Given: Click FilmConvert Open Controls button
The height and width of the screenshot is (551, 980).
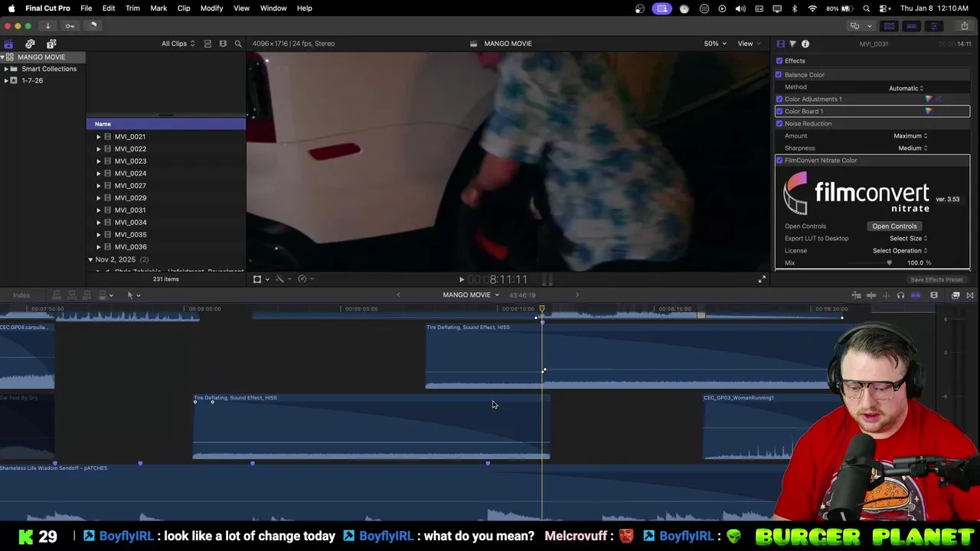Looking at the screenshot, I should pos(894,227).
